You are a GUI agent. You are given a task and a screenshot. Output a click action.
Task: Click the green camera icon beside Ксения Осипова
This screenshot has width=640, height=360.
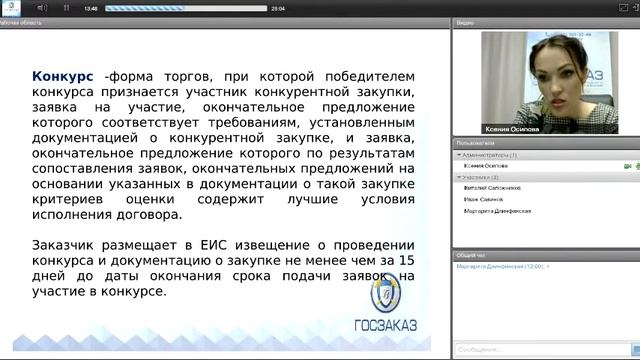click(x=627, y=166)
